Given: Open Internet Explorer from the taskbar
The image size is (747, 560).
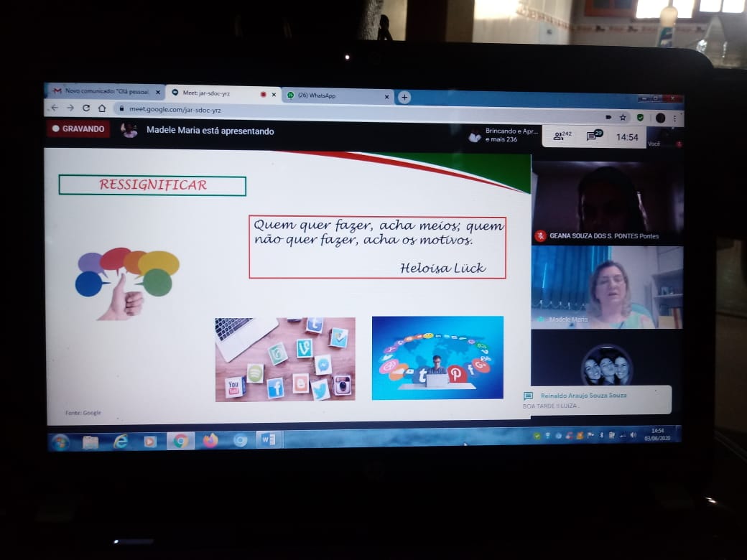Looking at the screenshot, I should tap(120, 442).
